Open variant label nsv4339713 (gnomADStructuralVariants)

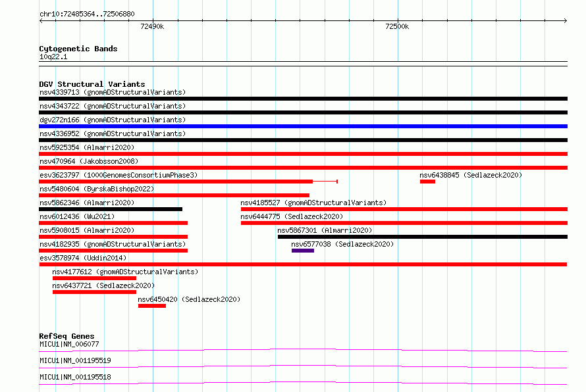coord(113,92)
